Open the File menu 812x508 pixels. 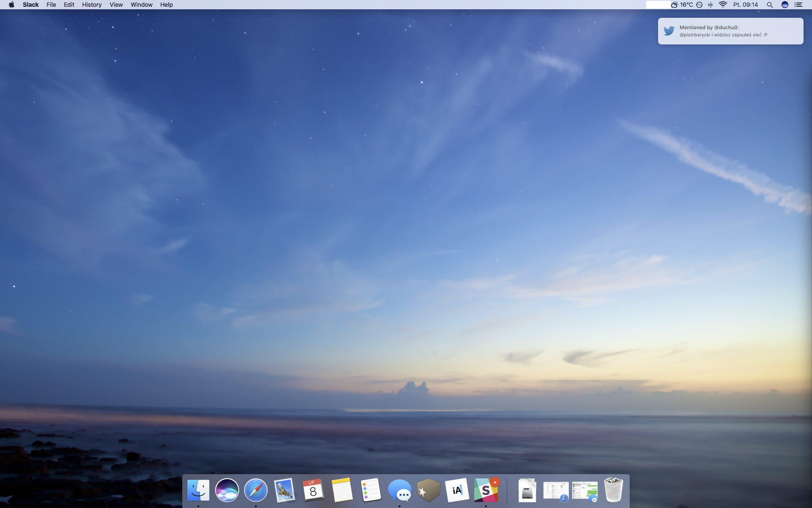51,5
